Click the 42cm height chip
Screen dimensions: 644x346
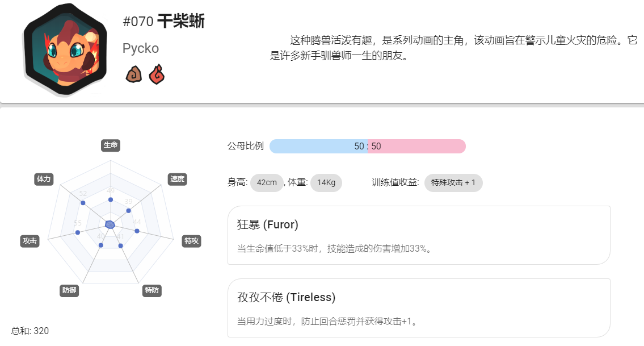click(267, 183)
